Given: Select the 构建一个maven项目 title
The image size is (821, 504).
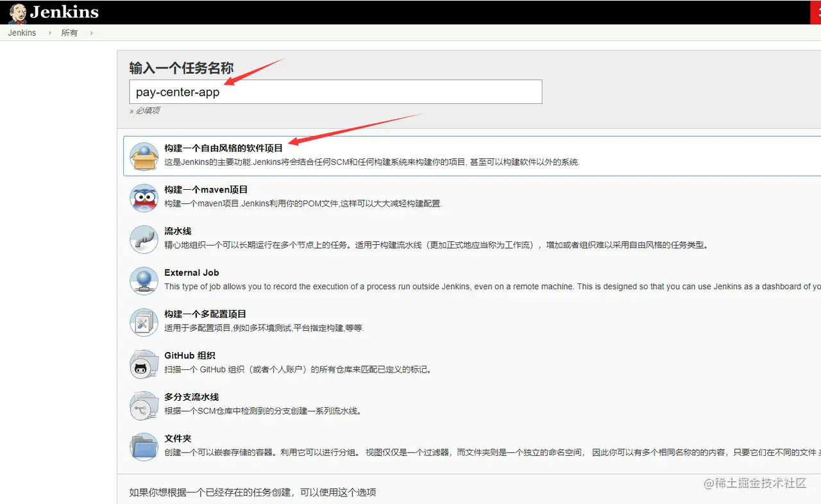Looking at the screenshot, I should point(206,190).
